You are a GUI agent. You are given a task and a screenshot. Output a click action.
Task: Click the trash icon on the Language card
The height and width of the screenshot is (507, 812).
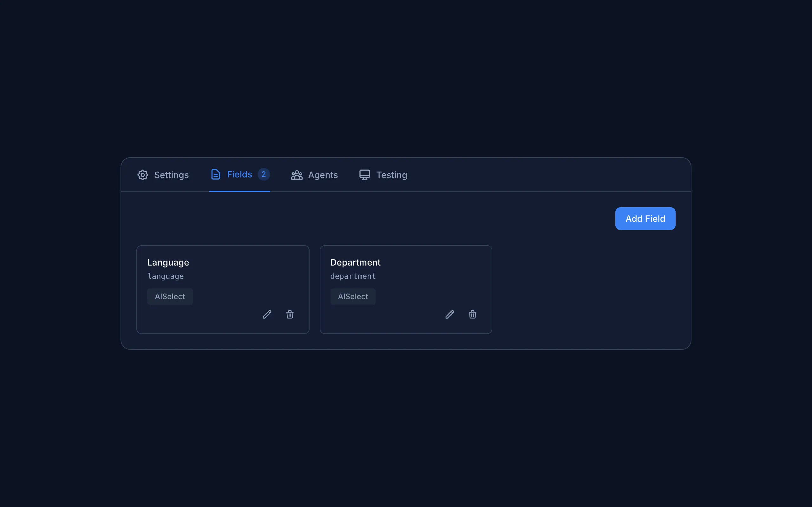pos(290,314)
